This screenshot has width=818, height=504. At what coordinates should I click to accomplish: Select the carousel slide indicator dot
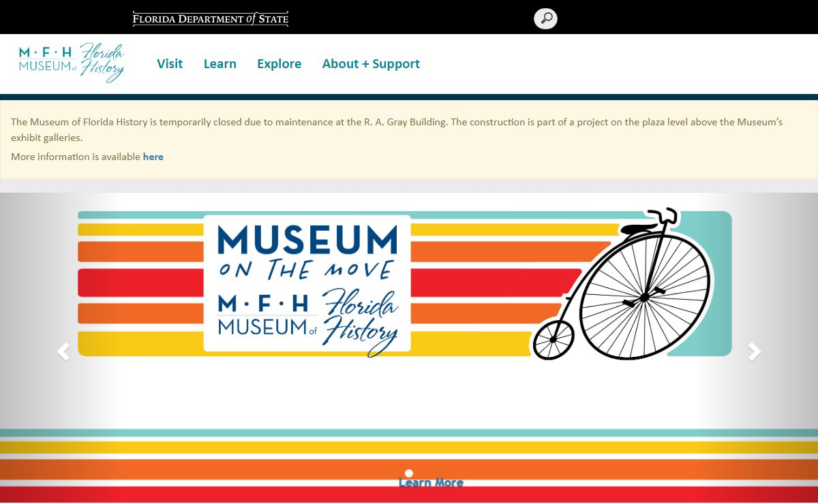click(x=409, y=473)
